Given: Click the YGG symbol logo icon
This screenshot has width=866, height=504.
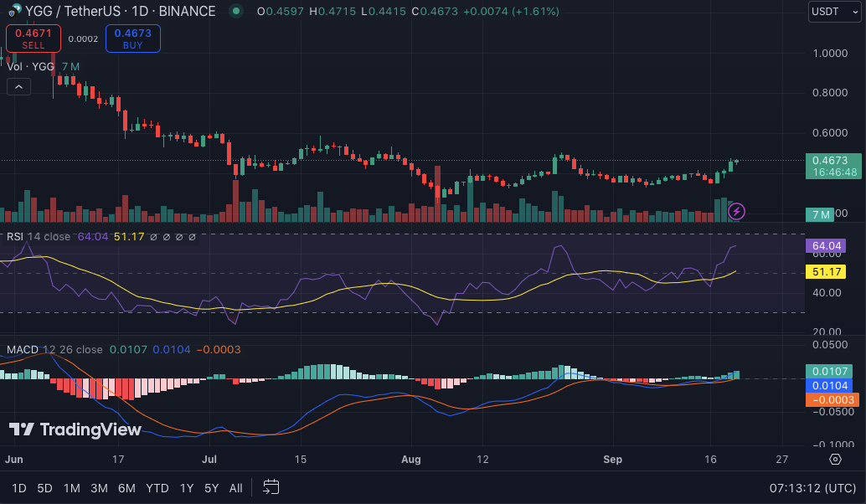Looking at the screenshot, I should pyautogui.click(x=14, y=12).
